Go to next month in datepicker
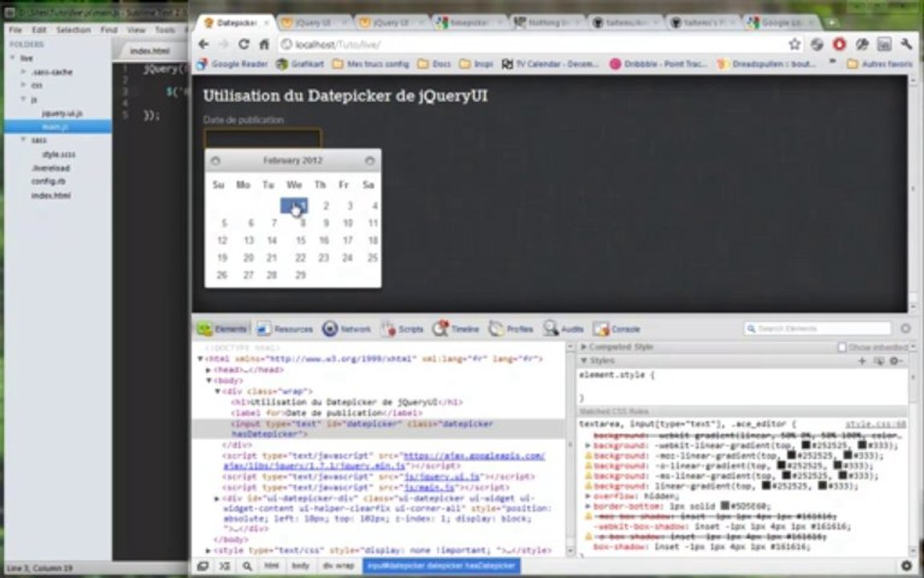The width and height of the screenshot is (924, 578). click(370, 161)
